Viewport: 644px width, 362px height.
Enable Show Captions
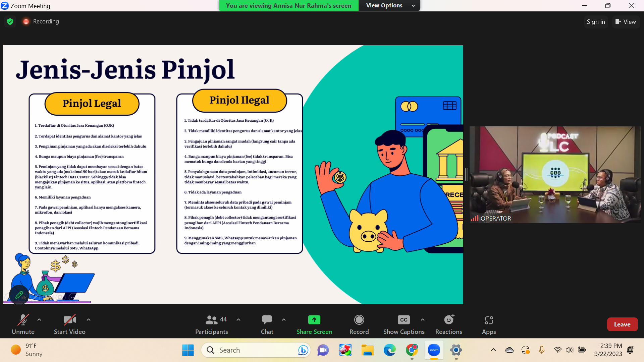404,324
